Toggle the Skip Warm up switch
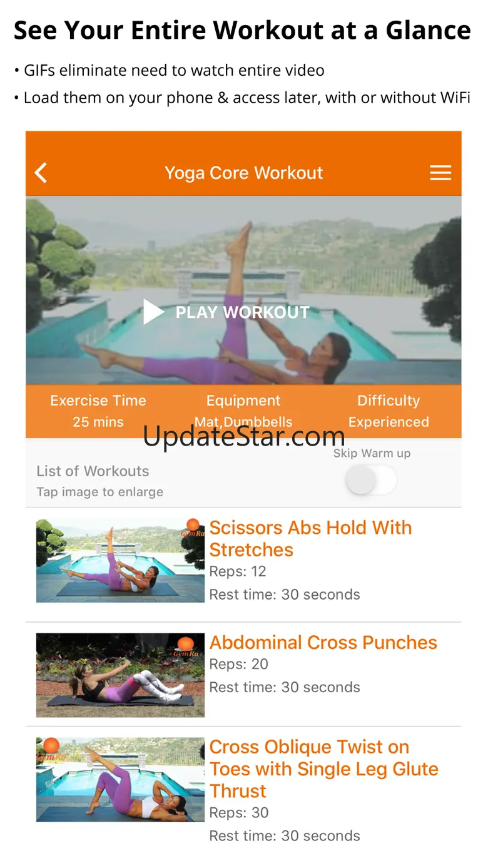 (372, 481)
